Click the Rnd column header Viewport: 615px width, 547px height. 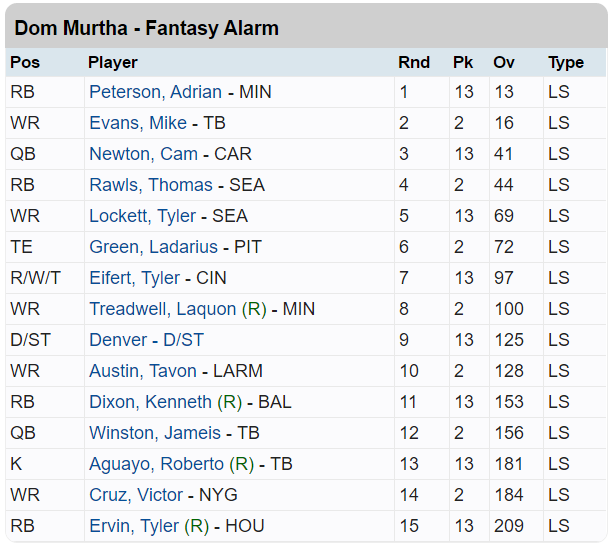[x=414, y=62]
